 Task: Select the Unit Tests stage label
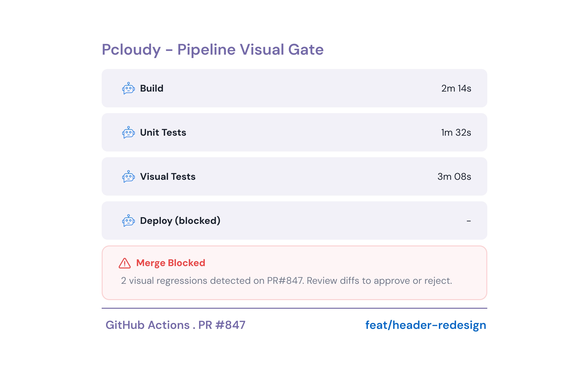(x=163, y=133)
